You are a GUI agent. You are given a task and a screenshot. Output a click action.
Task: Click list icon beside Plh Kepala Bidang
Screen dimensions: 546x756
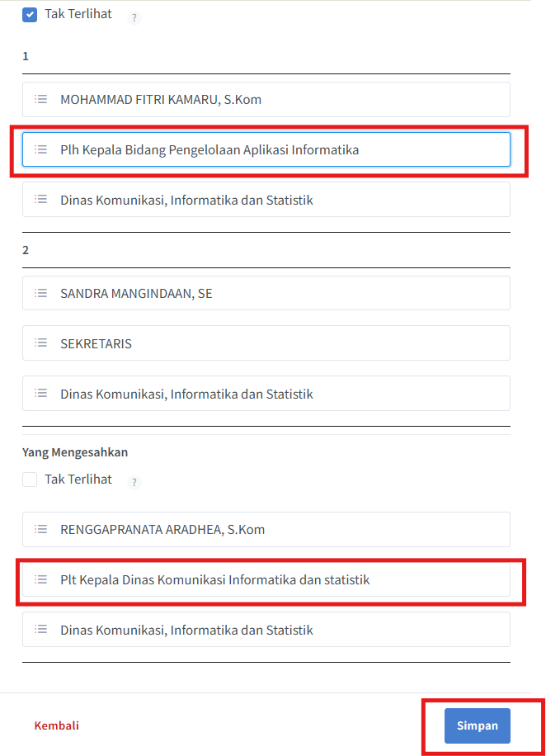[x=40, y=149]
